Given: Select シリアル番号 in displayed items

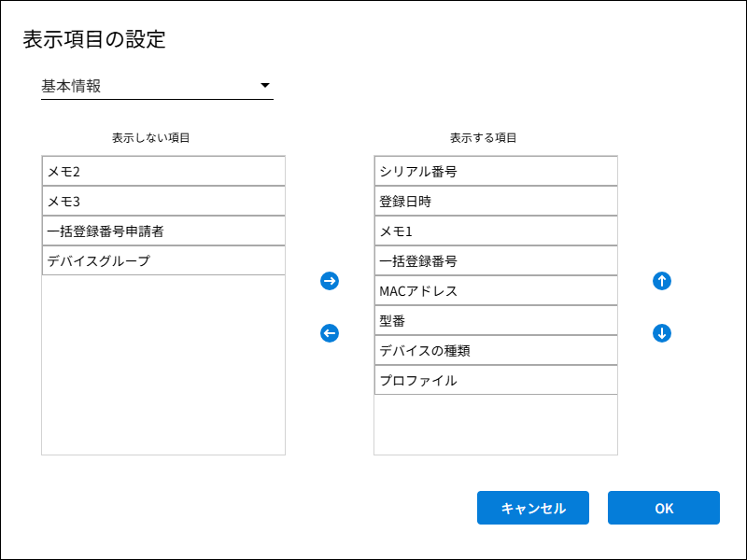Looking at the screenshot, I should point(496,172).
